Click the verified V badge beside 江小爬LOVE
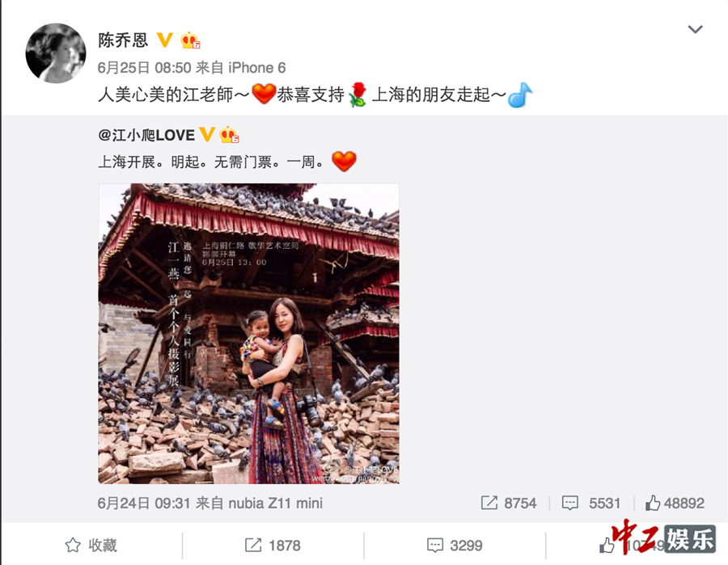 tap(207, 134)
